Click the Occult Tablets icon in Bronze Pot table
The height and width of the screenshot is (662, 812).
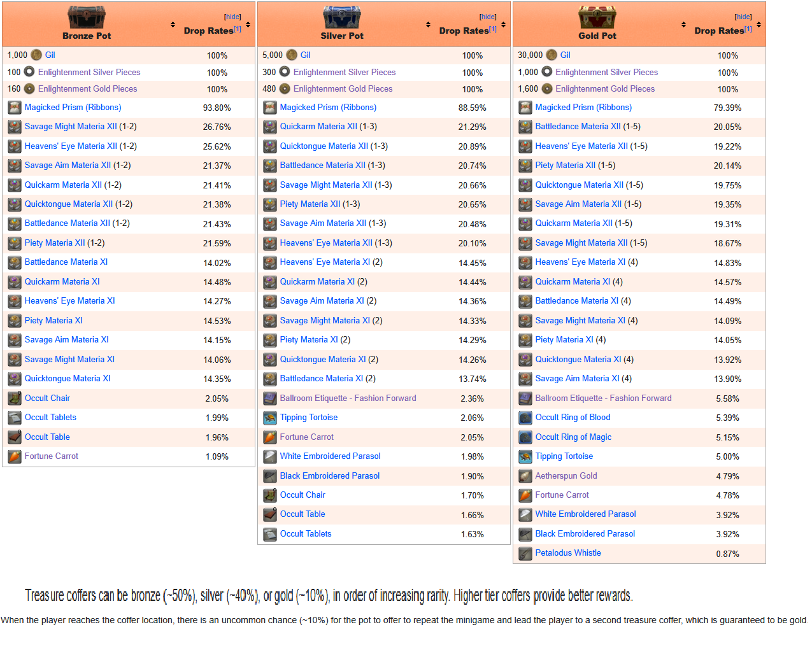coord(15,418)
